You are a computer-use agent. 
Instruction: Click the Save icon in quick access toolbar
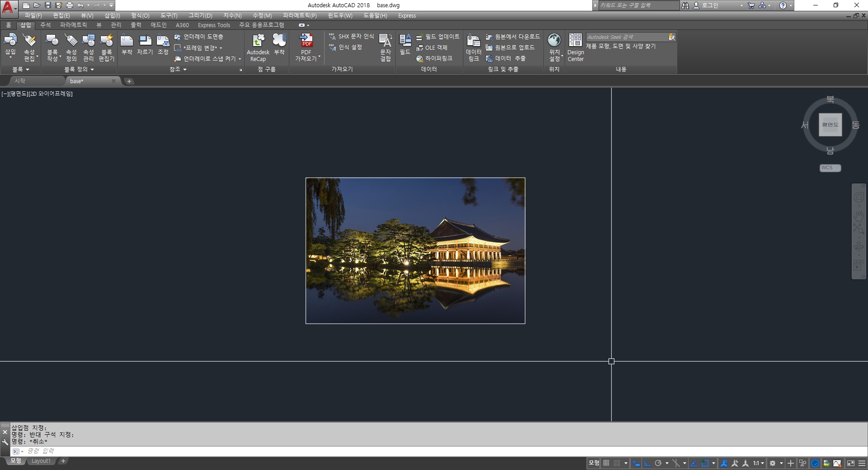[x=48, y=5]
